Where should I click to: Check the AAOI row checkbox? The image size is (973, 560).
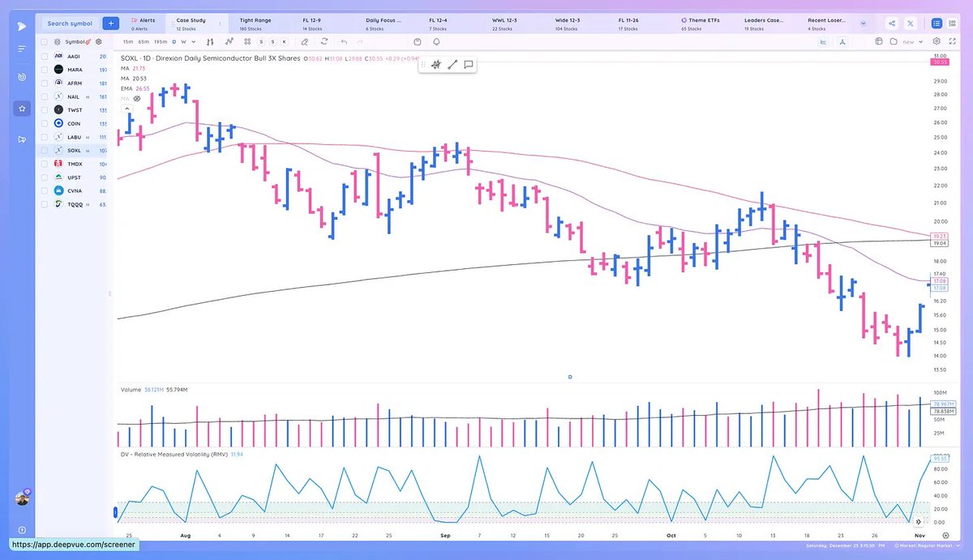44,57
